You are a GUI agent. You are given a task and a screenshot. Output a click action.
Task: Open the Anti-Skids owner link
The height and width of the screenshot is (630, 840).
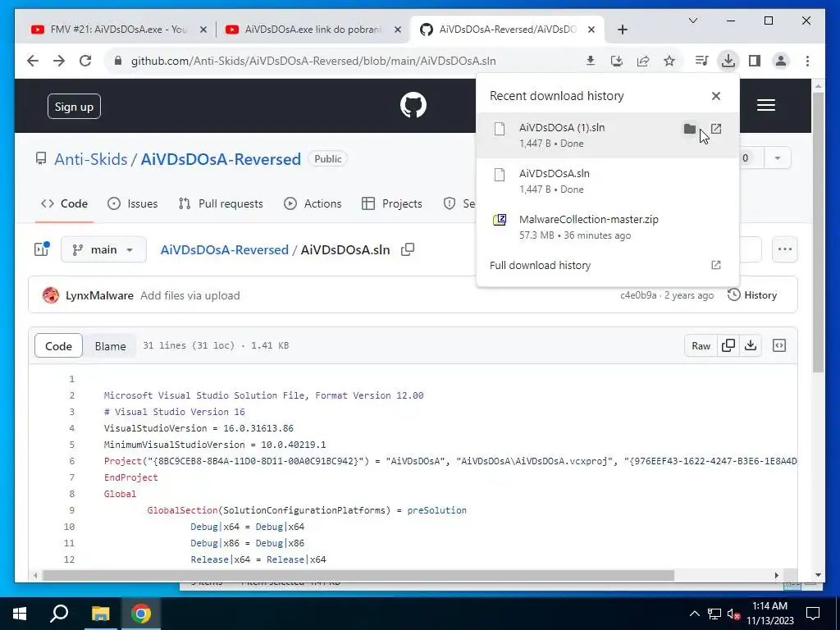[x=91, y=159]
